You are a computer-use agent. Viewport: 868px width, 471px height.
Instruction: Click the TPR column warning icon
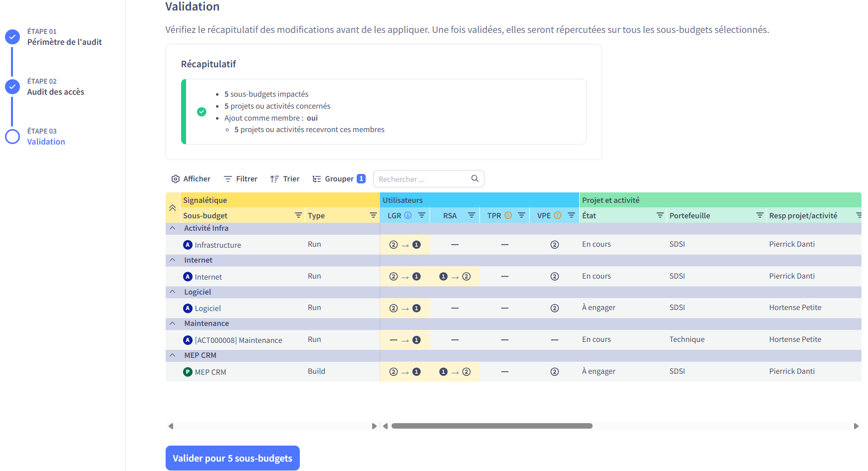pos(508,215)
